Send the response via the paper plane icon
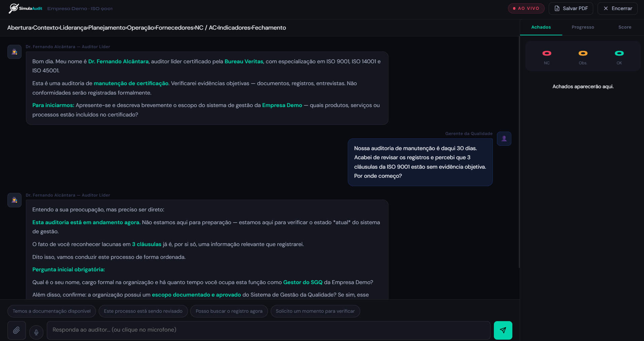Image resolution: width=644 pixels, height=341 pixels. pyautogui.click(x=503, y=330)
